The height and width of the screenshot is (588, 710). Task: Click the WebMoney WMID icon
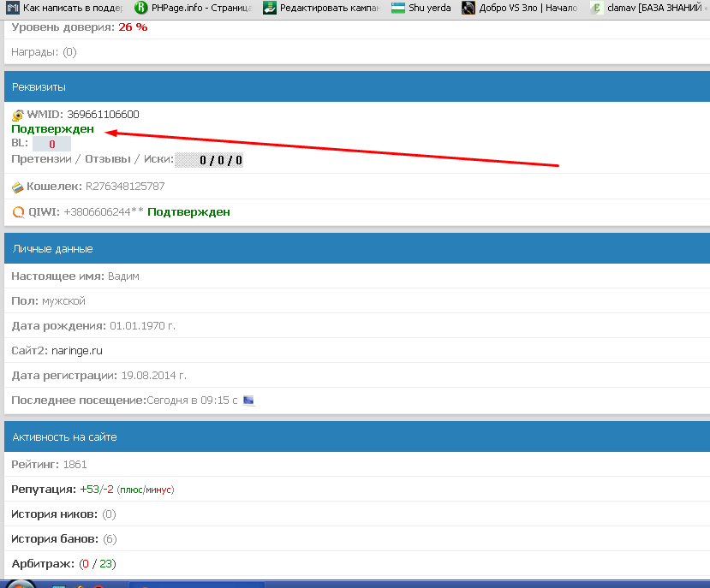(x=18, y=115)
